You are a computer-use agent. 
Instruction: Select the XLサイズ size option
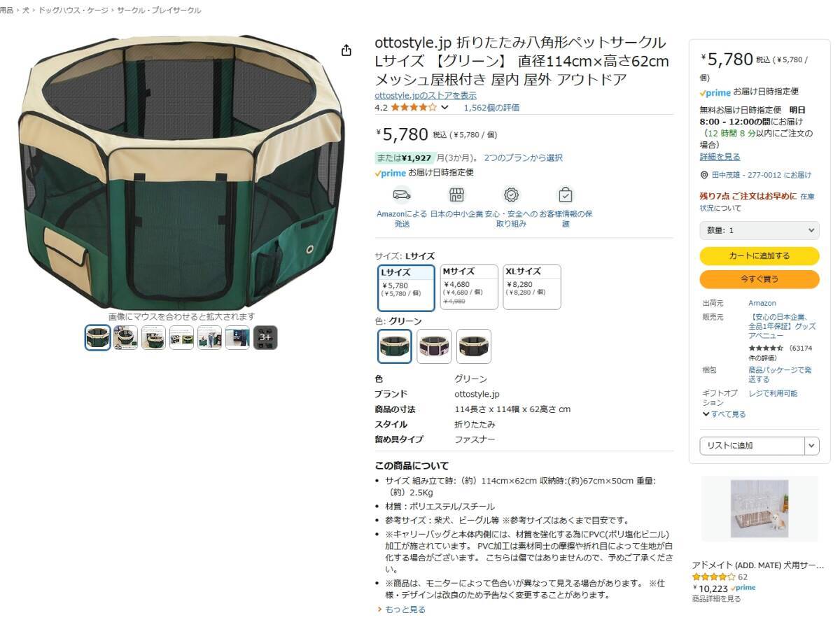point(532,287)
